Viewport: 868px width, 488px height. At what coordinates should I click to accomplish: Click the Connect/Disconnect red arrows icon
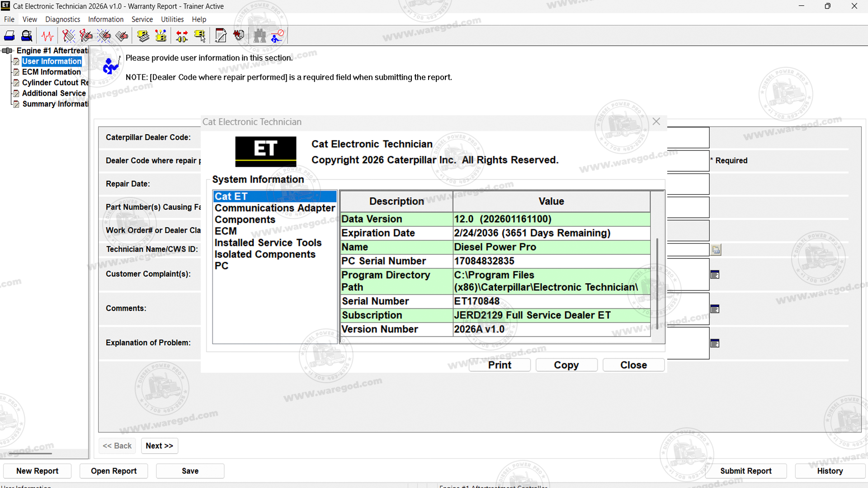(182, 36)
